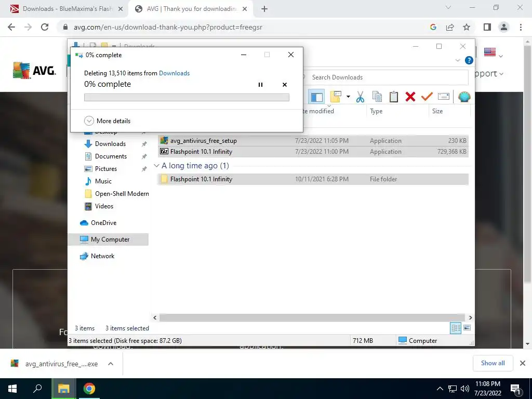Expand the Explorer ribbon chevron
The width and height of the screenshot is (532, 399).
tap(458, 60)
